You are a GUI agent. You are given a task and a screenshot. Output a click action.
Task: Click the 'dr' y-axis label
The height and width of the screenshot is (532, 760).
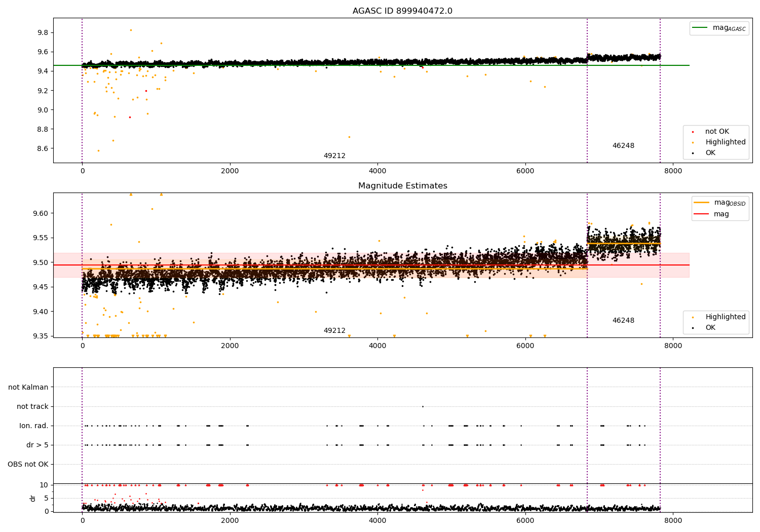33,498
